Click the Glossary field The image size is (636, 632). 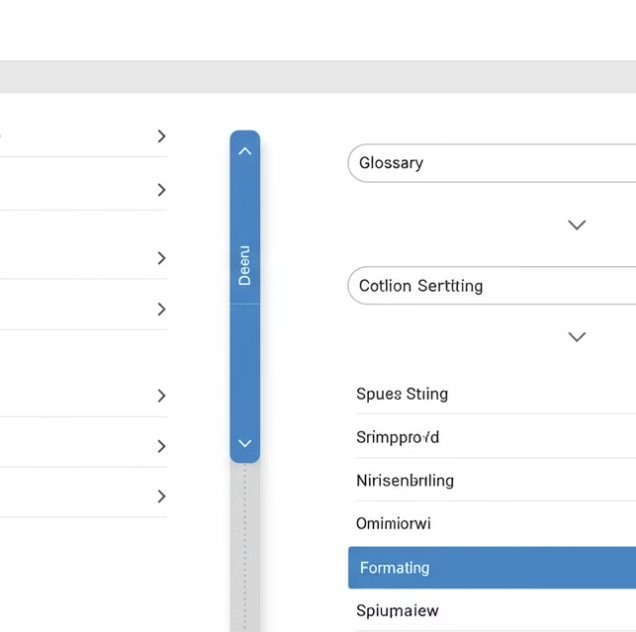492,163
